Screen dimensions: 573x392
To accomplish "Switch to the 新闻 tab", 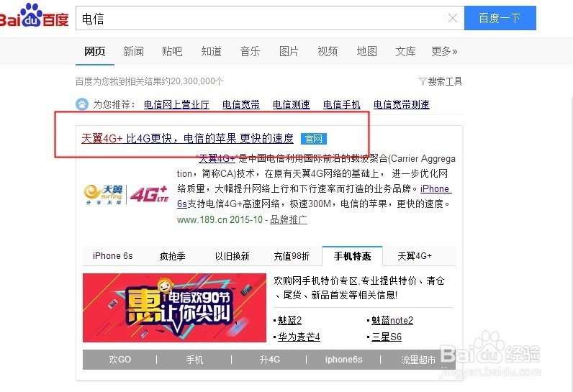I will click(x=133, y=52).
